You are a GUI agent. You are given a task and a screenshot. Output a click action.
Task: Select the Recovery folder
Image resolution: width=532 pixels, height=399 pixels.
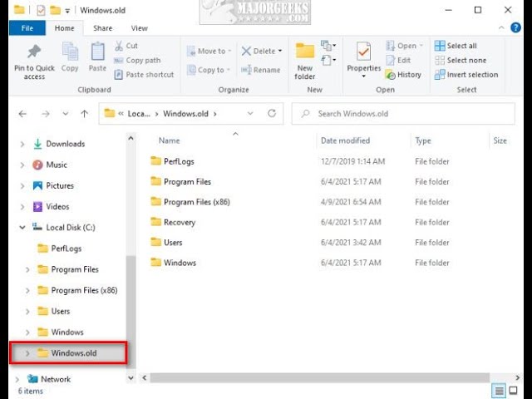click(x=180, y=222)
